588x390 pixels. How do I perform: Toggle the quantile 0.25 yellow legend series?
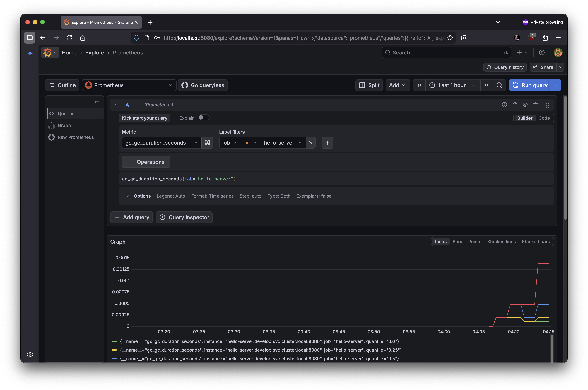261,350
